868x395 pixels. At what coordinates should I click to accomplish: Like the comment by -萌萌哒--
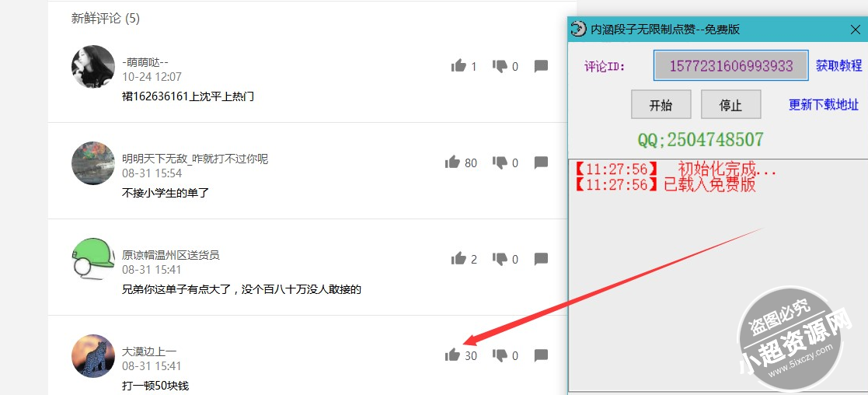pos(458,66)
